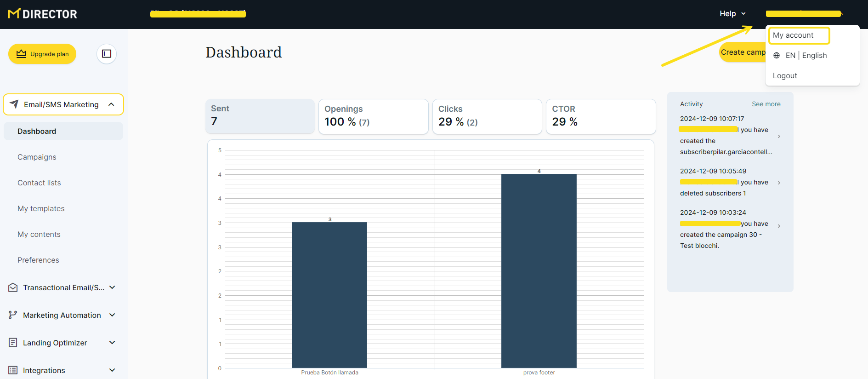Click the MDirector logo
Screen dimensions: 868x379
pyautogui.click(x=43, y=14)
